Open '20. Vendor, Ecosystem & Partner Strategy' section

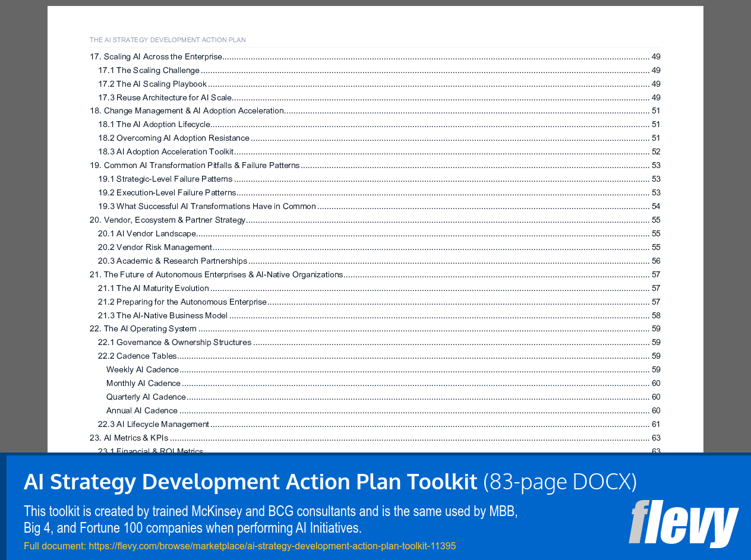167,219
